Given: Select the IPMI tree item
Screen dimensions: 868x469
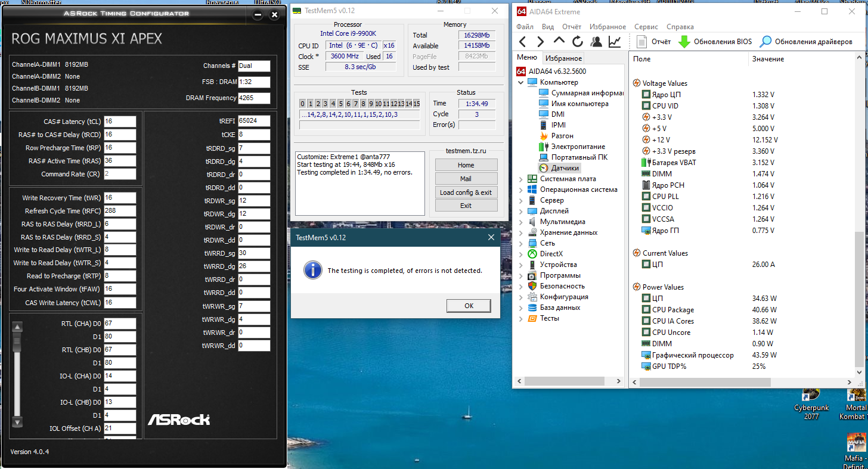Looking at the screenshot, I should (553, 125).
